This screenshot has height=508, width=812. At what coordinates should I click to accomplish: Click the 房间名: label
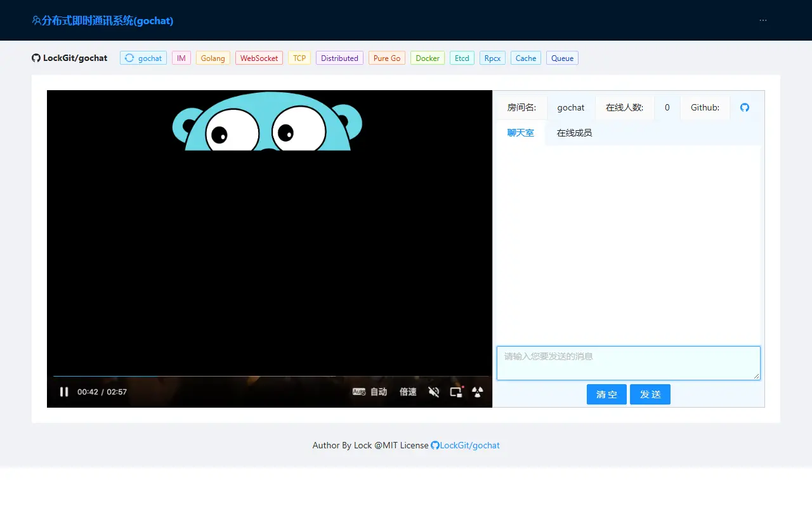(x=521, y=107)
